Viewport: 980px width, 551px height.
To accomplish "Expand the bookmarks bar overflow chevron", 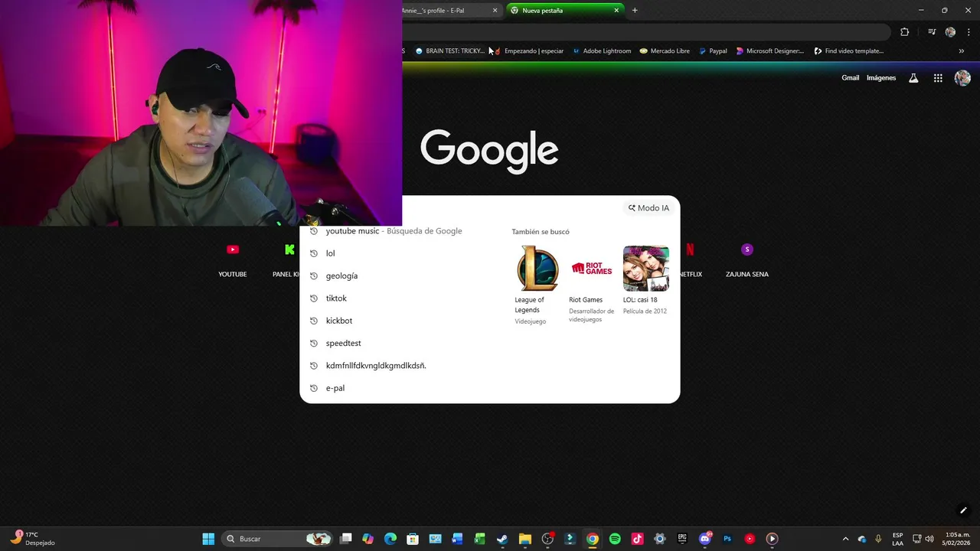I will tap(962, 51).
